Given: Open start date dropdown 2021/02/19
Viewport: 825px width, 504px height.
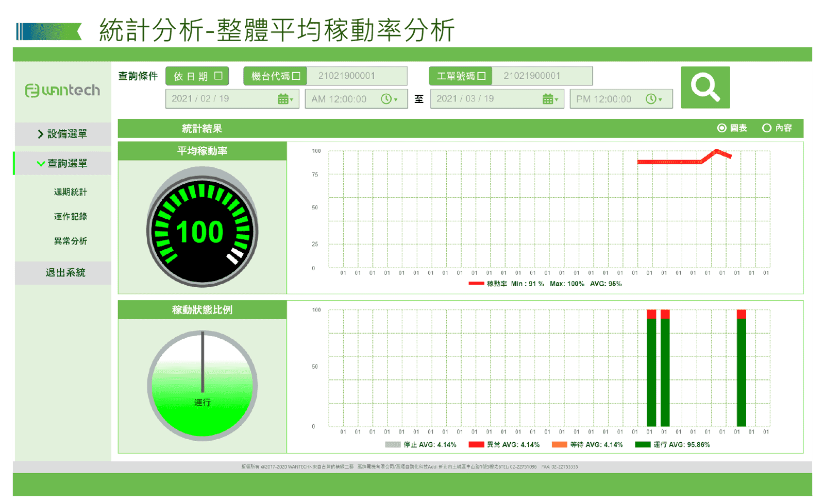Looking at the screenshot, I should pos(232,99).
